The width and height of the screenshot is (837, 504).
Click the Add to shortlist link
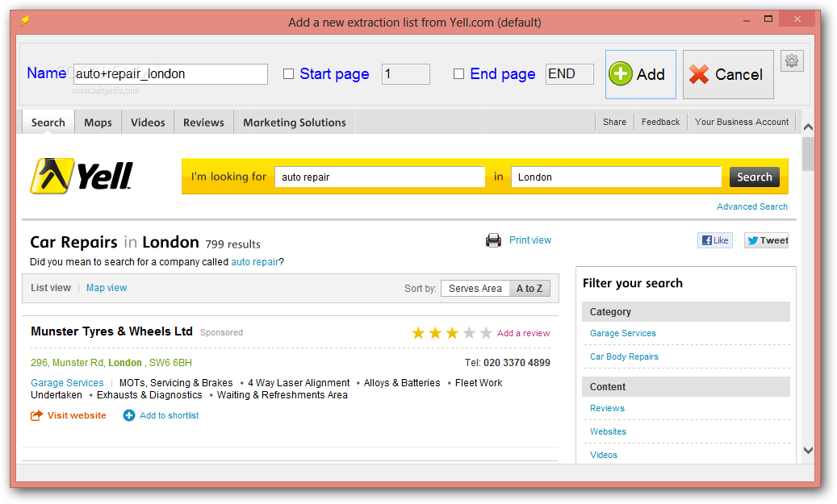161,415
